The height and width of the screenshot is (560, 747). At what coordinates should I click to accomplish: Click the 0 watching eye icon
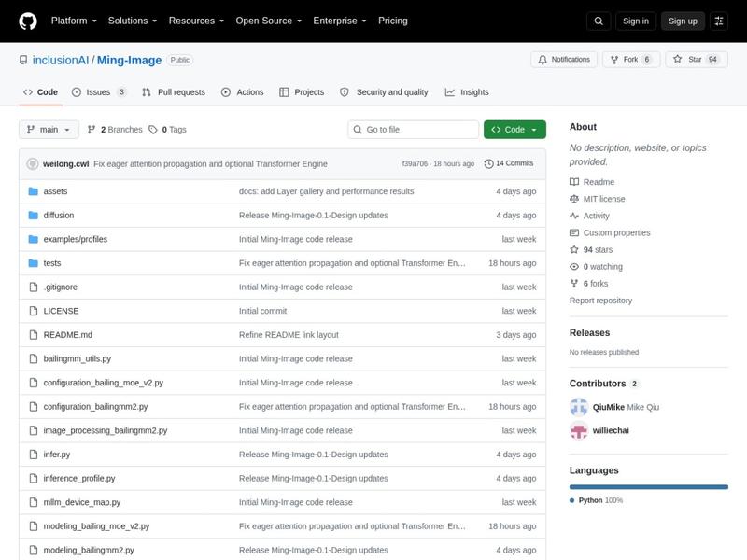[x=574, y=267]
